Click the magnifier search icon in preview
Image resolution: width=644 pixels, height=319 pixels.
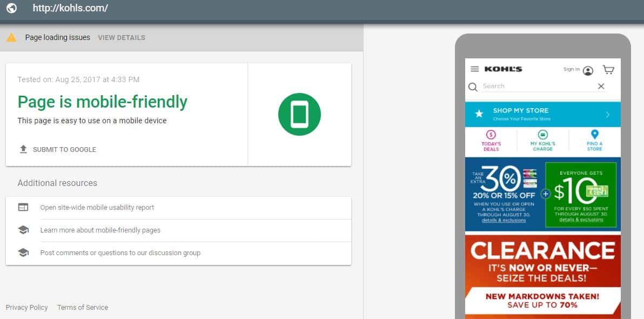[473, 87]
